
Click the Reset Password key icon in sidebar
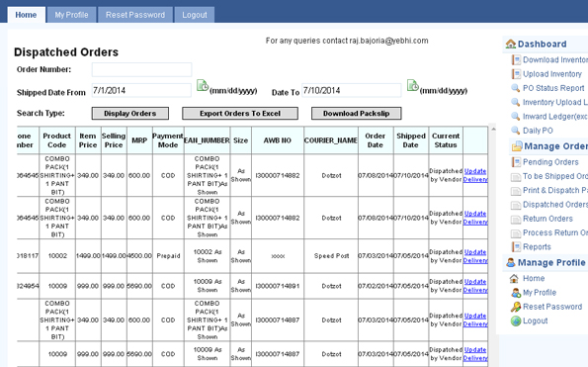click(516, 307)
